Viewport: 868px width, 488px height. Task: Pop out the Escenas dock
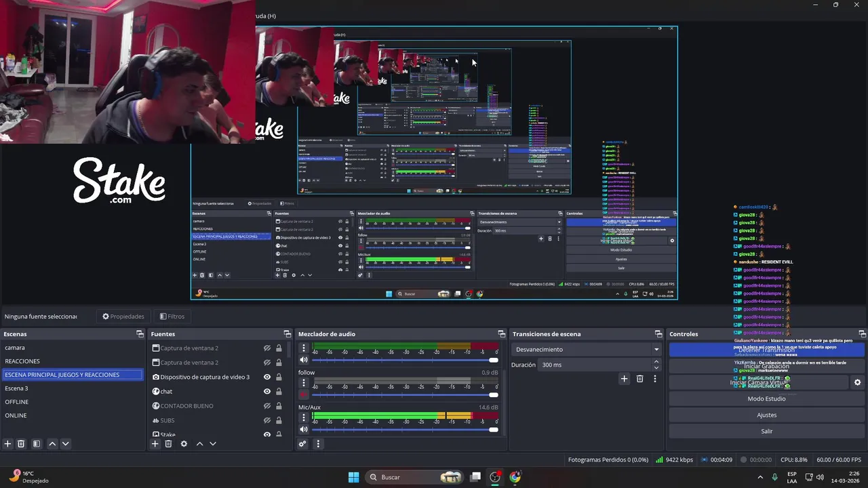pos(140,334)
